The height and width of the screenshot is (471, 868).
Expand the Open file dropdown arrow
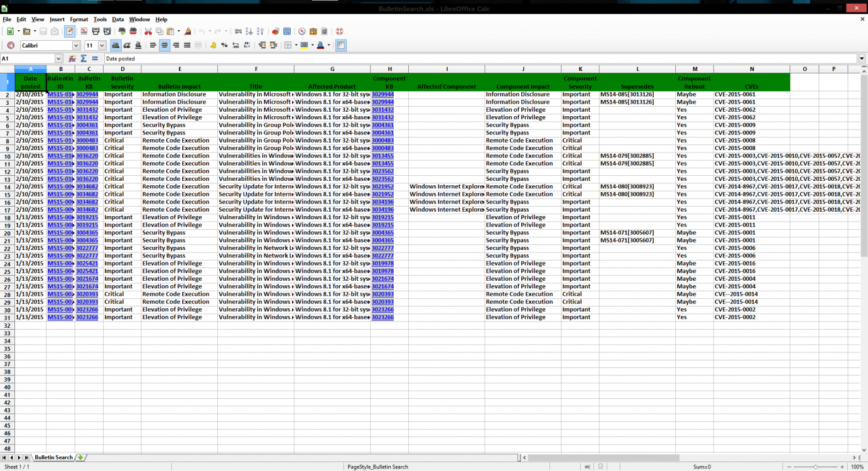coord(35,31)
